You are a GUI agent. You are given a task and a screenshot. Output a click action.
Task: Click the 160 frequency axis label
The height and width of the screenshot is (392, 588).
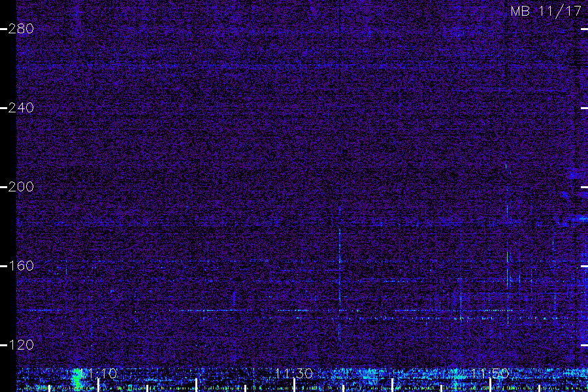21,266
